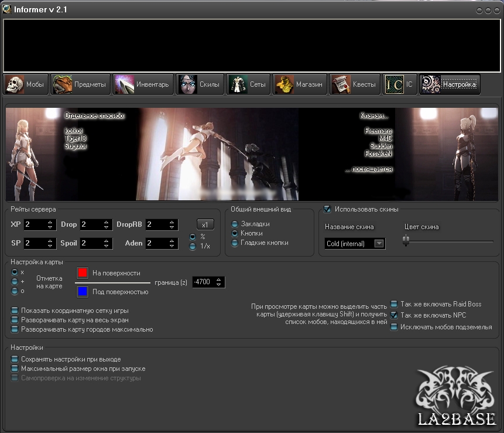Select the + map marker radio
Viewport: 504px width, 433px height.
[15, 281]
